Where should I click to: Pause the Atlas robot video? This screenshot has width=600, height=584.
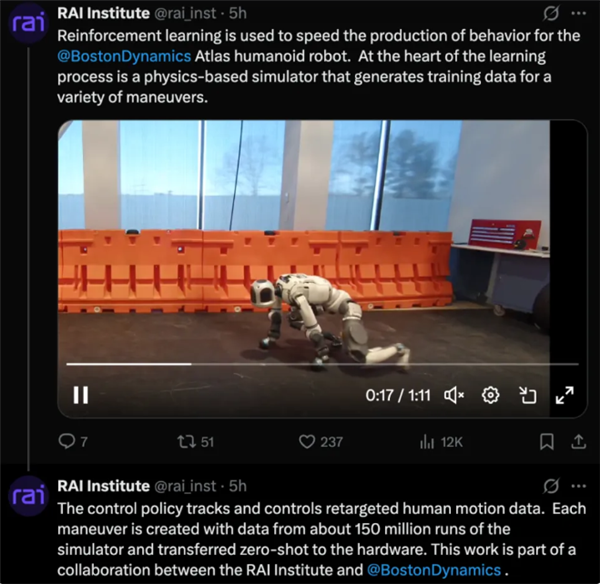81,395
